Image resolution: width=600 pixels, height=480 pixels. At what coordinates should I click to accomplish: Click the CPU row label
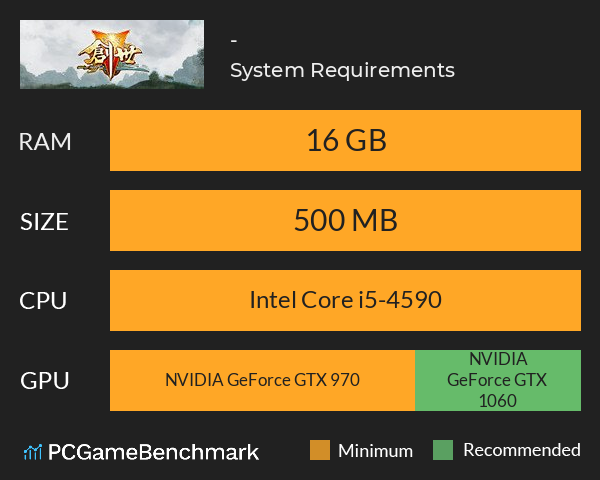[43, 301]
